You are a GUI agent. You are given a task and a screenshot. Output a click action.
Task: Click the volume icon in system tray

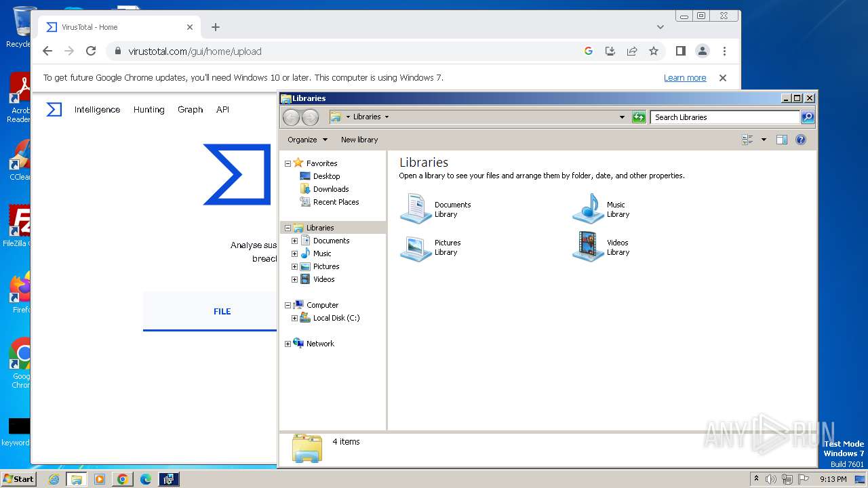pyautogui.click(x=771, y=479)
